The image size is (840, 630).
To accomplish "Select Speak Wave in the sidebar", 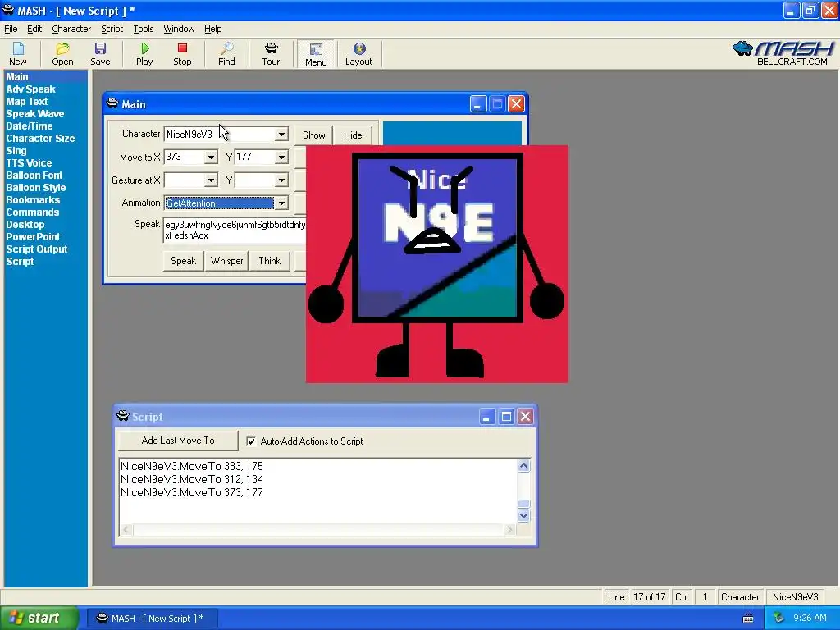I will 34,114.
